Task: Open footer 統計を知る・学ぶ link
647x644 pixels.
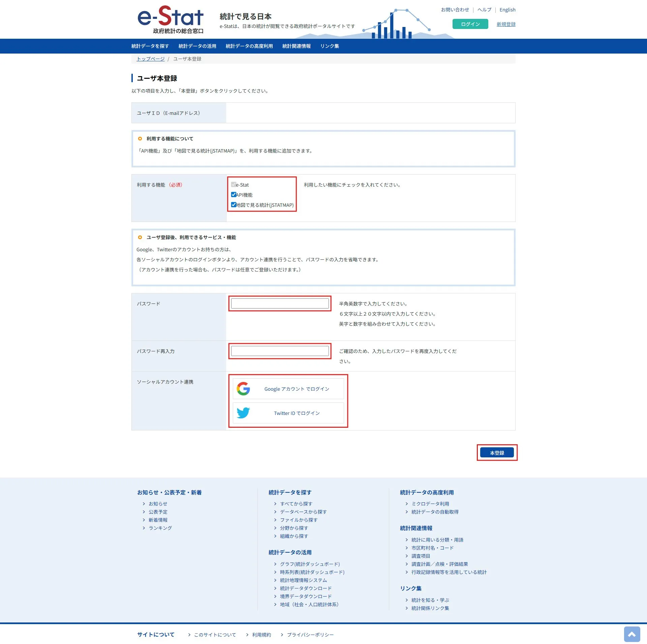Action: [430, 600]
